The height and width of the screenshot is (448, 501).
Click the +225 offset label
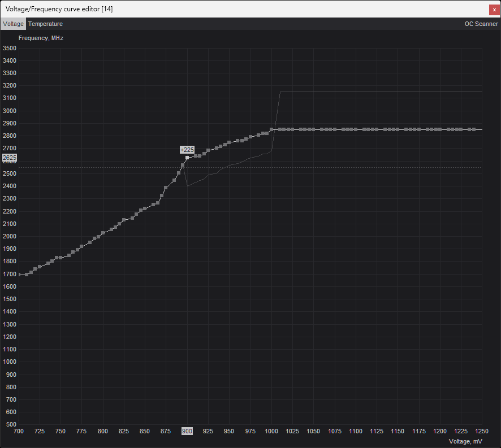click(x=187, y=150)
